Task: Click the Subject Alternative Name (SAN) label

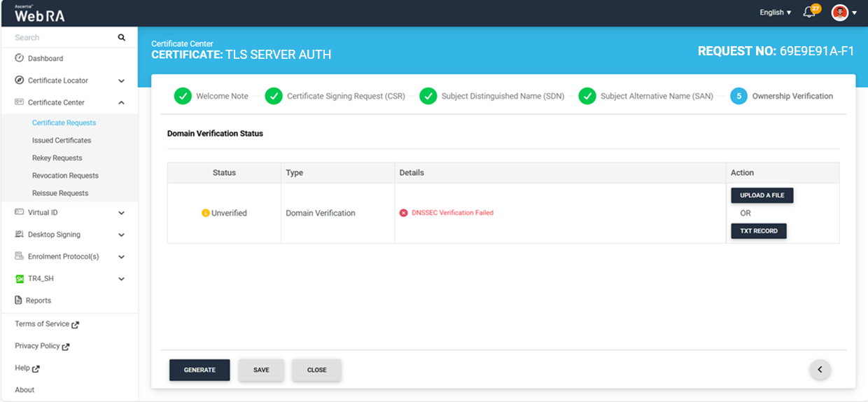Action: (x=657, y=97)
